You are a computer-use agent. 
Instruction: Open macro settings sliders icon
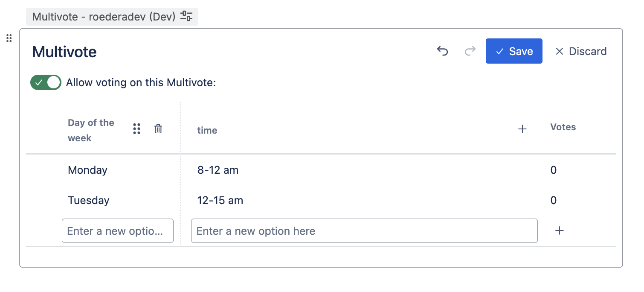click(186, 17)
